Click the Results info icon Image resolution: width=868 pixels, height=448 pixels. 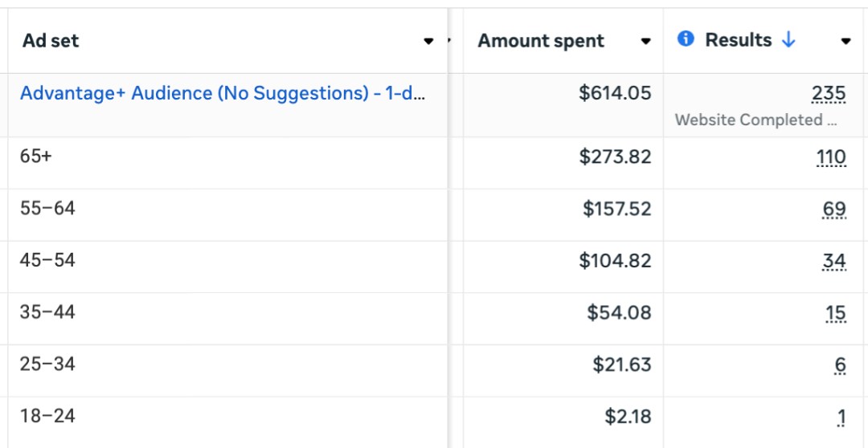click(x=686, y=39)
